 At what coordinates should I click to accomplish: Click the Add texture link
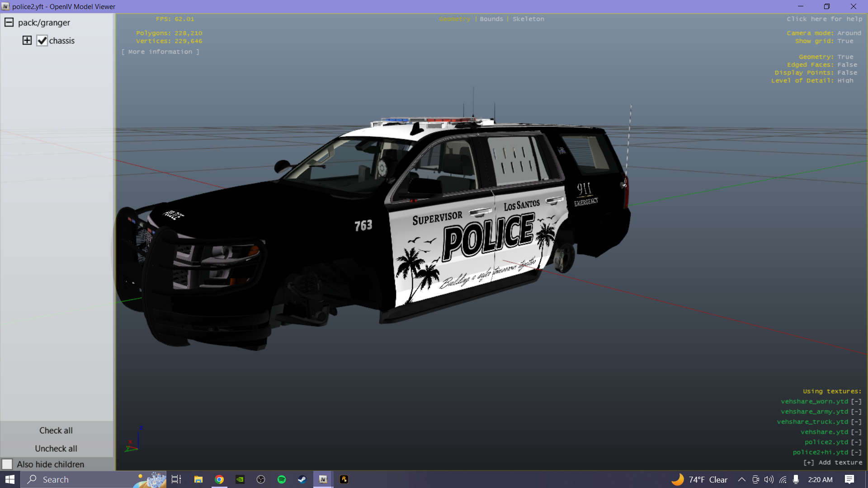tap(833, 462)
